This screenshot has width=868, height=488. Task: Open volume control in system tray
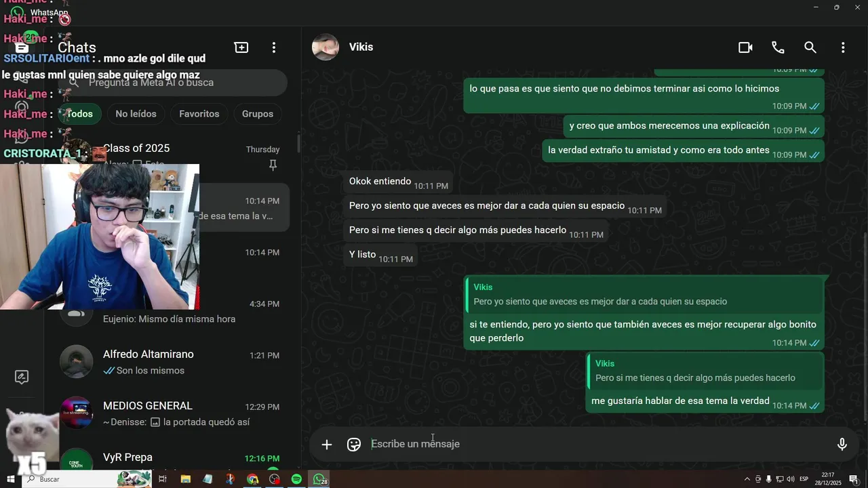[790, 479]
